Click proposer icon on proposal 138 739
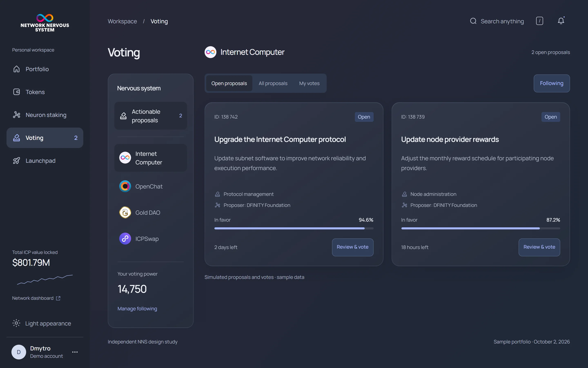 tap(404, 205)
